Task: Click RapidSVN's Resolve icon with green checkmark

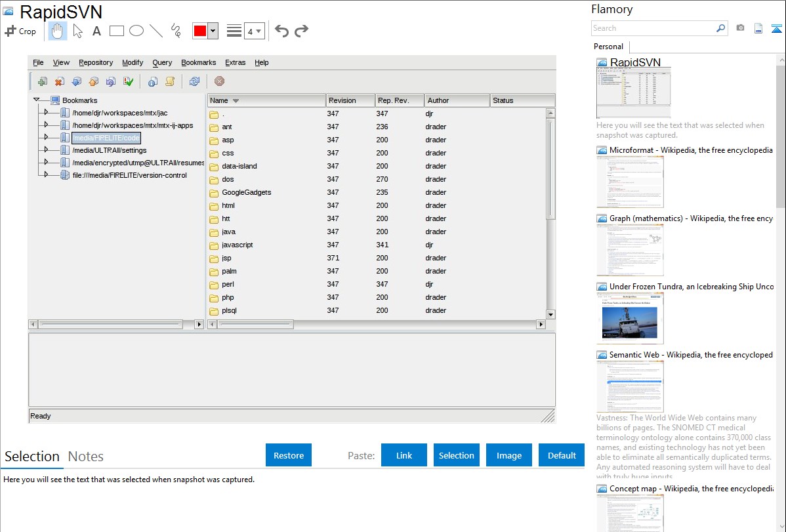Action: pos(129,81)
